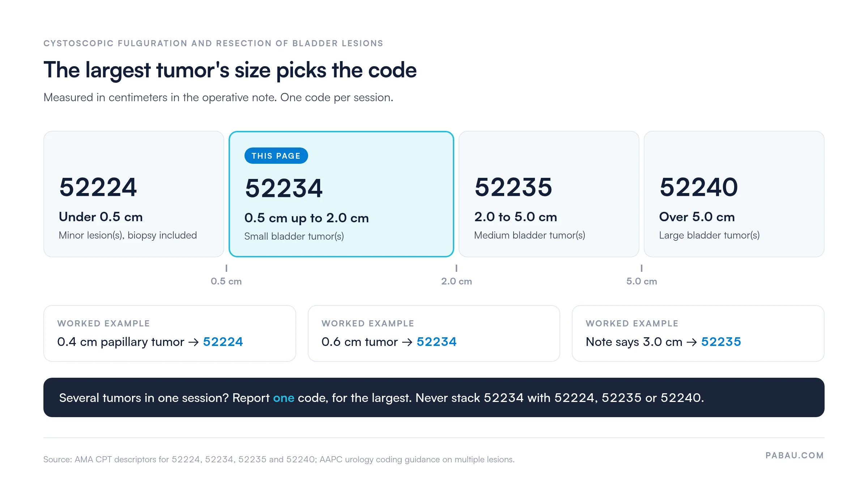
Task: Click the arrow after 0.4 cm papillary tumor
Action: [x=193, y=342]
